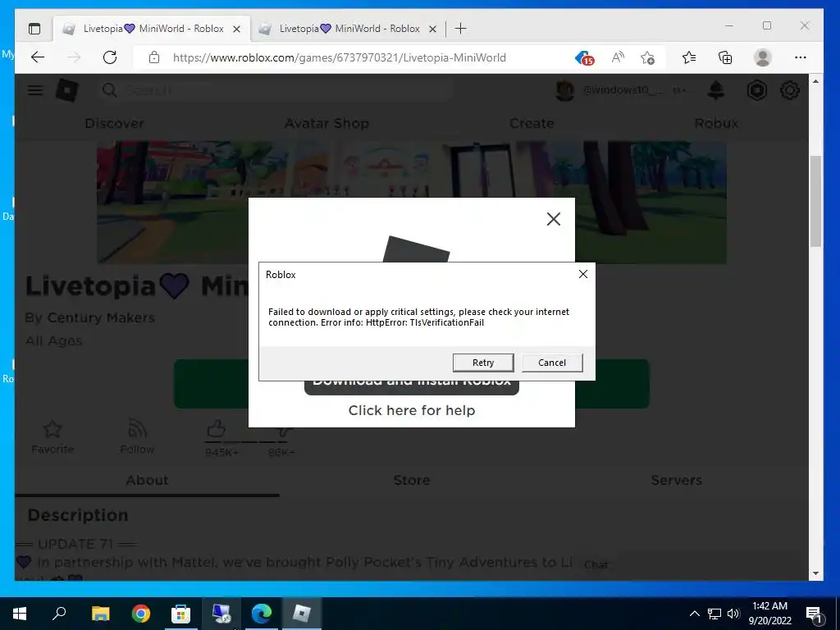840x630 pixels.
Task: Open the Robux menu item
Action: point(716,124)
